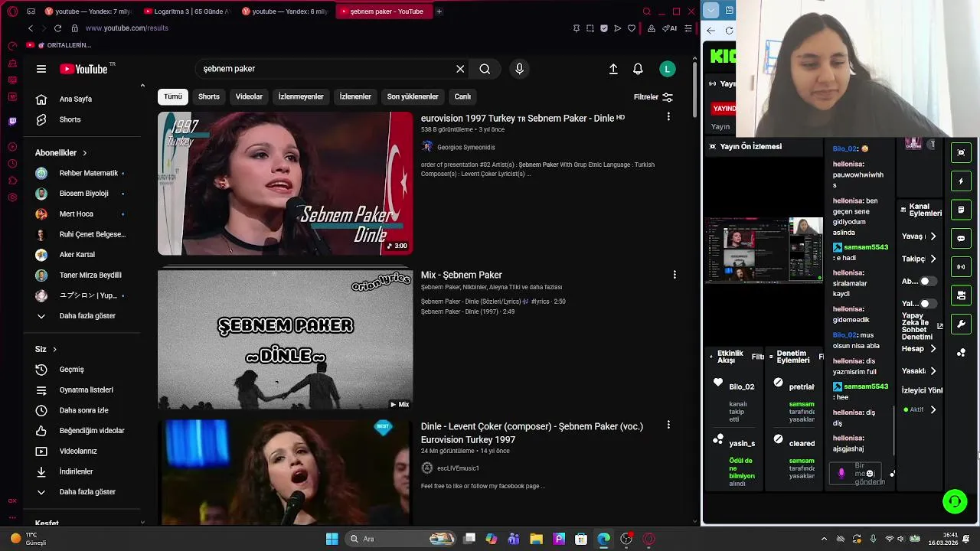This screenshot has width=980, height=551.
Task: Expand the Aktif viewers chevron
Action: tap(933, 410)
